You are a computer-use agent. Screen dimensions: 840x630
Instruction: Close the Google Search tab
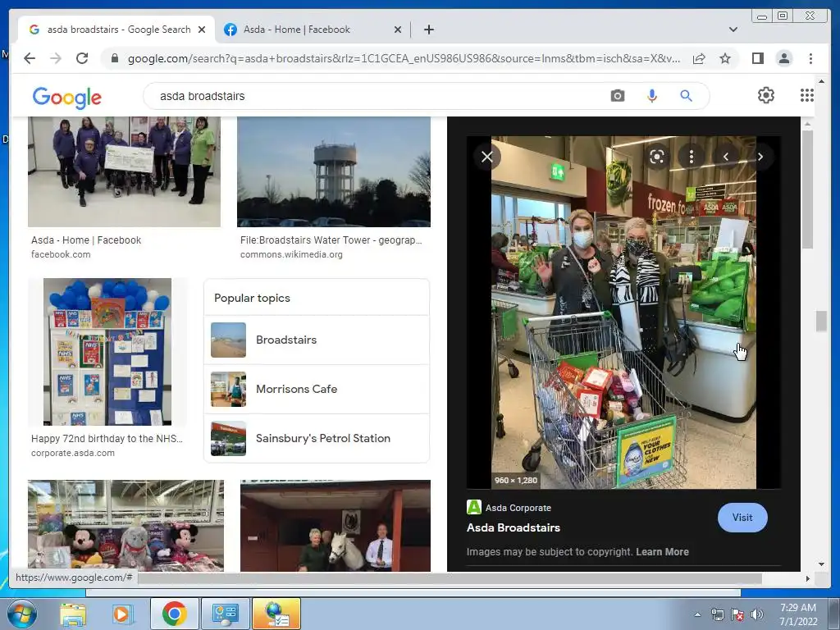click(x=202, y=30)
